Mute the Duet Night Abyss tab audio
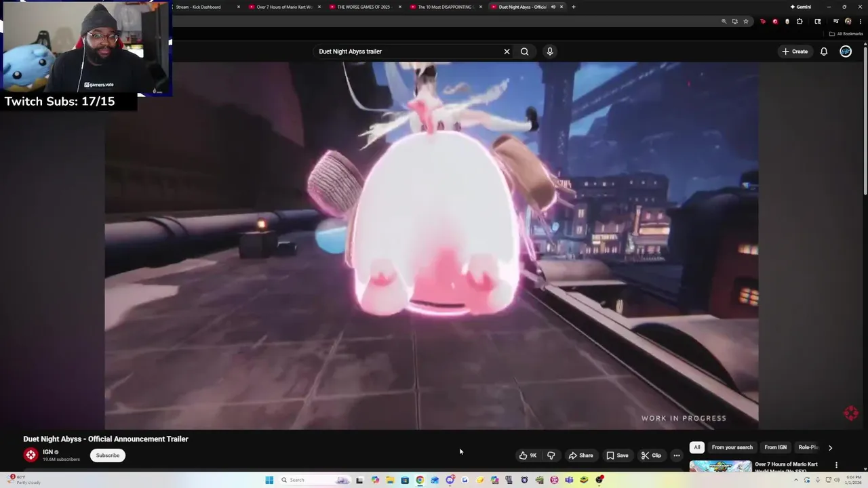The width and height of the screenshot is (868, 488). click(x=553, y=7)
